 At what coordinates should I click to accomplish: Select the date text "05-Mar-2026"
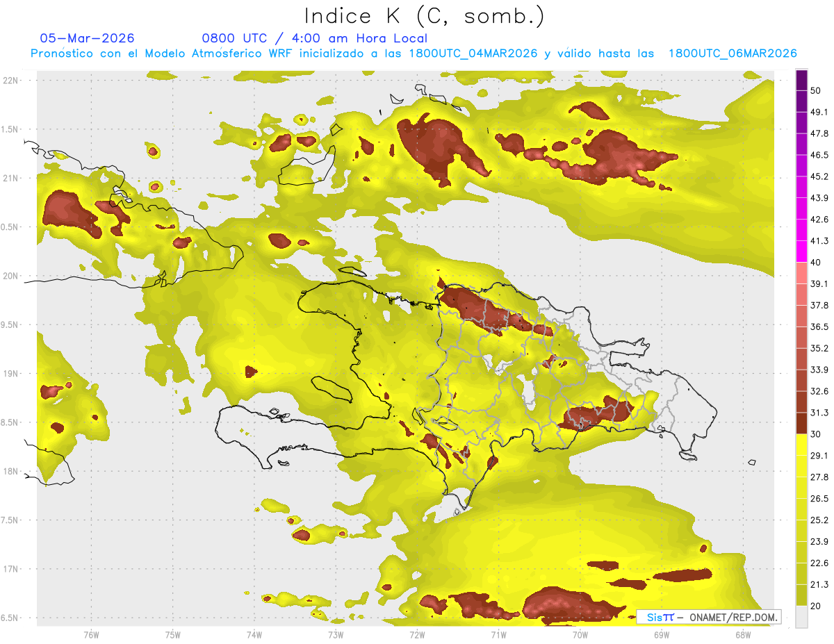tap(88, 38)
